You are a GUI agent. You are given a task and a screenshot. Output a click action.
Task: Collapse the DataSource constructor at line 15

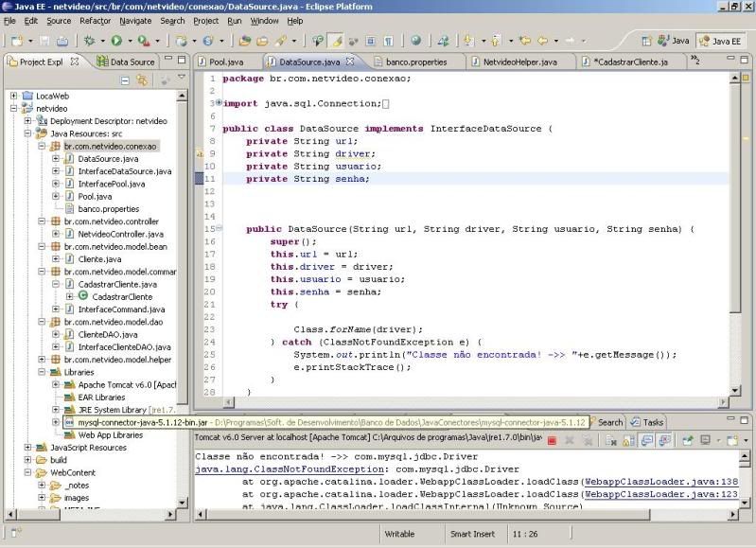[x=219, y=228]
